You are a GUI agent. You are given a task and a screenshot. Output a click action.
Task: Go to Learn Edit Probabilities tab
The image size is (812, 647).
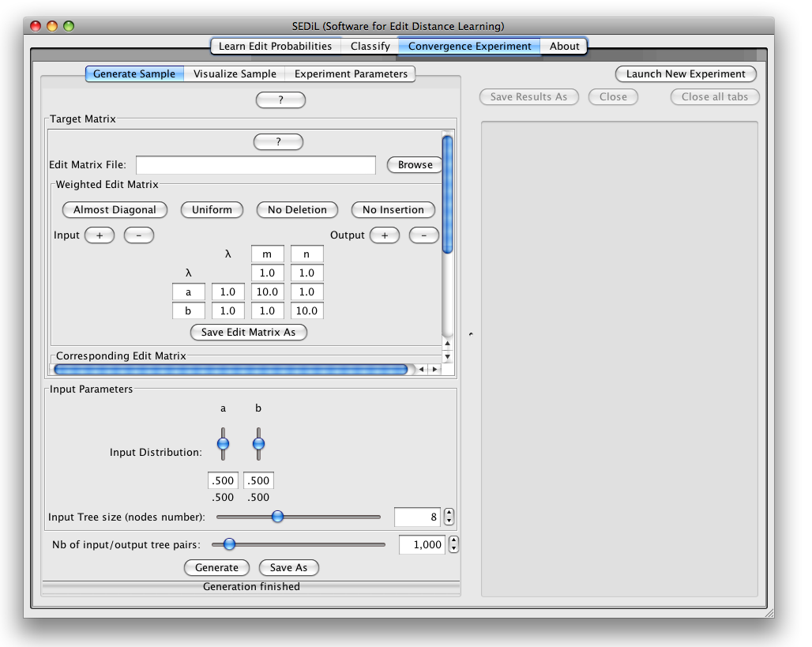click(x=275, y=47)
